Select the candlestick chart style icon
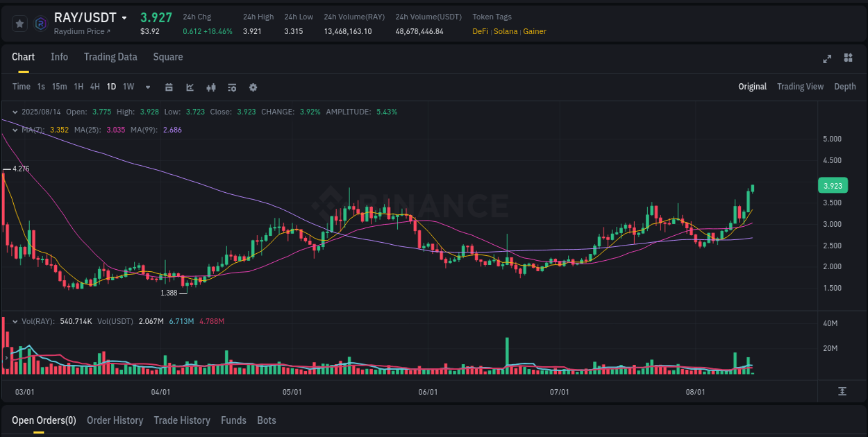Image resolution: width=868 pixels, height=437 pixels. [x=210, y=87]
